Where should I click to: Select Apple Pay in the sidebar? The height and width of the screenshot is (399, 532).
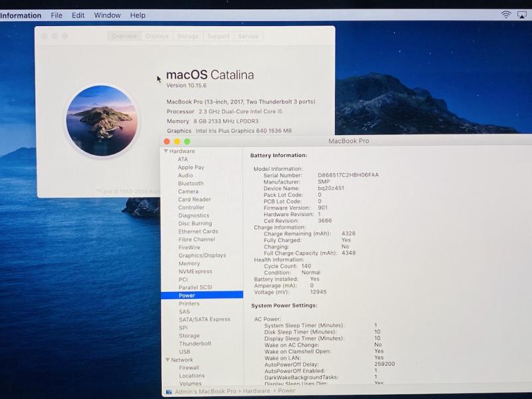coord(191,168)
